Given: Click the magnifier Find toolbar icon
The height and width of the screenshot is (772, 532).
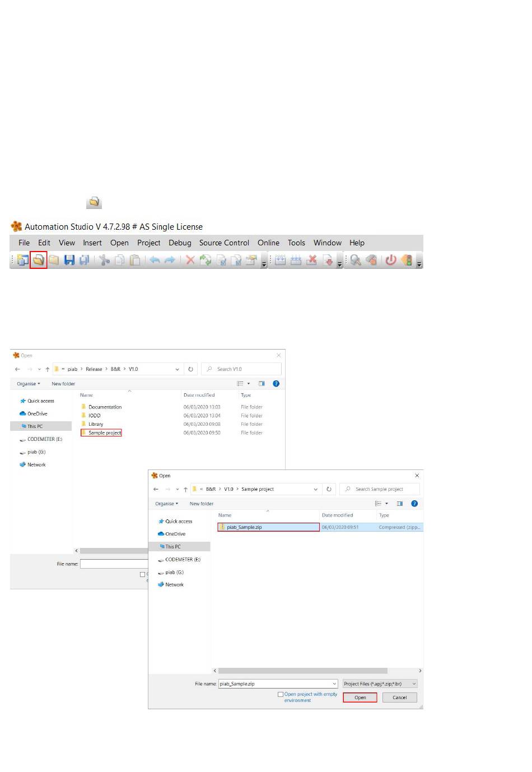Looking at the screenshot, I should tap(356, 260).
